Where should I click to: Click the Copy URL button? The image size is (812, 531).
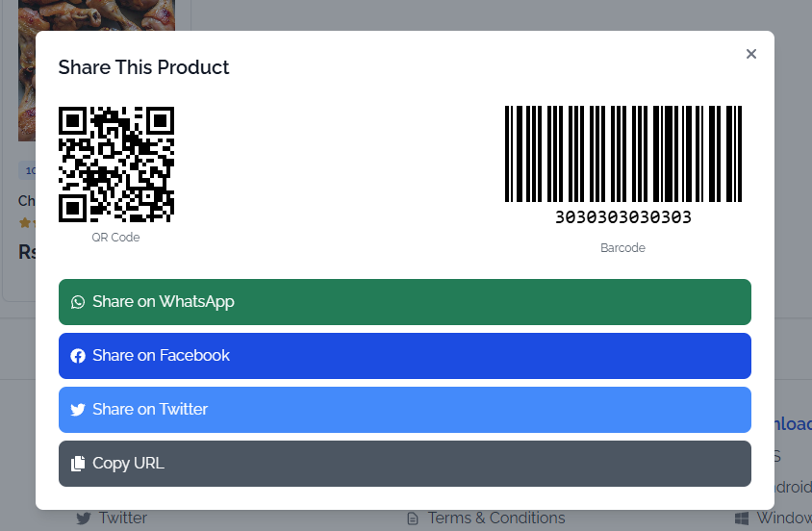point(405,464)
